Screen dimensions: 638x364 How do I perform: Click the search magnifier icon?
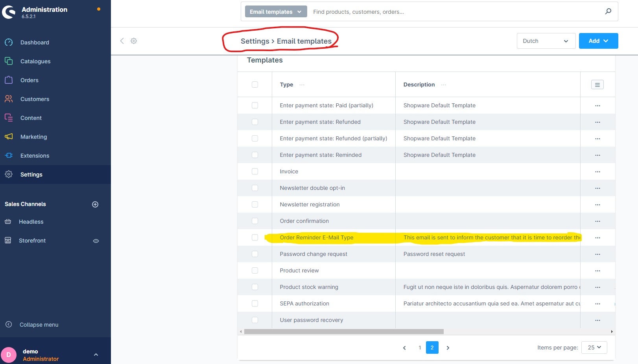point(608,11)
